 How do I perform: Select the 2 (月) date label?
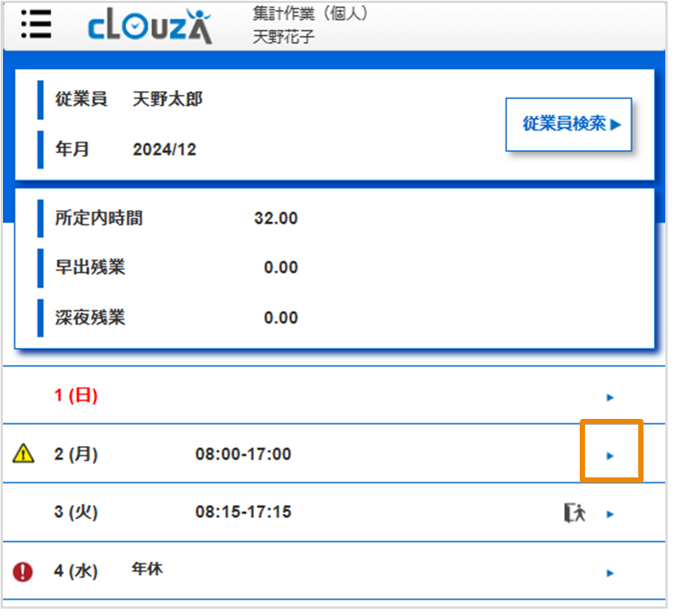point(76,454)
